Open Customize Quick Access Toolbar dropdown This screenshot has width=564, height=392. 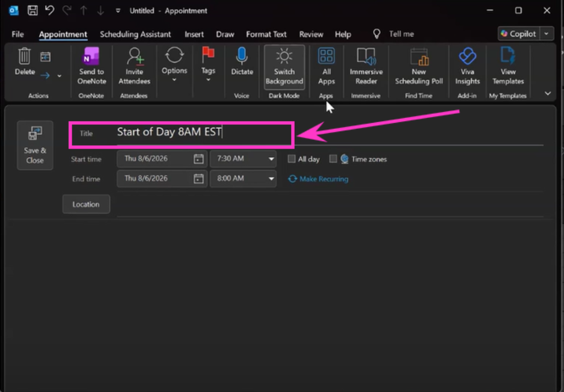(x=117, y=11)
